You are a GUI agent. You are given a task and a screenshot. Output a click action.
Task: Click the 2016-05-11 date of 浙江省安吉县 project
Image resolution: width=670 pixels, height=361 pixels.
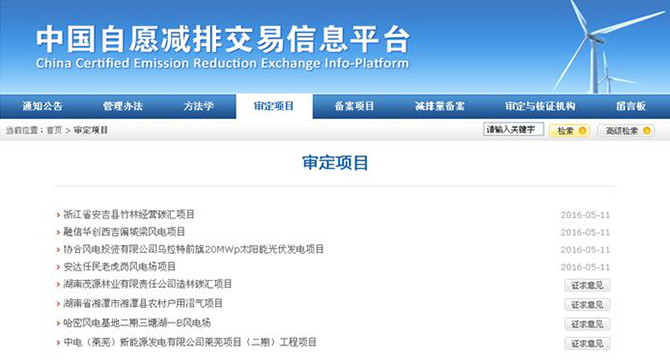coord(585,215)
